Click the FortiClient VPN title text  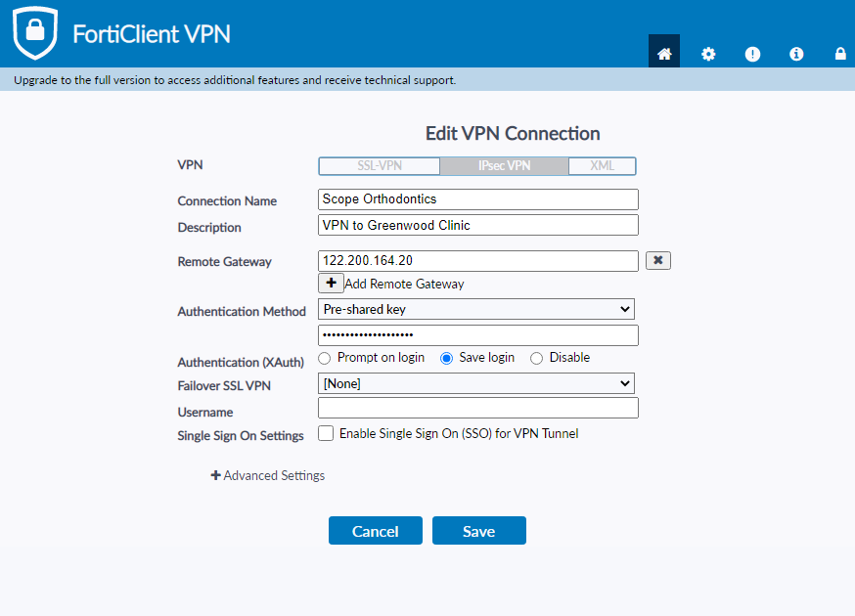click(152, 34)
